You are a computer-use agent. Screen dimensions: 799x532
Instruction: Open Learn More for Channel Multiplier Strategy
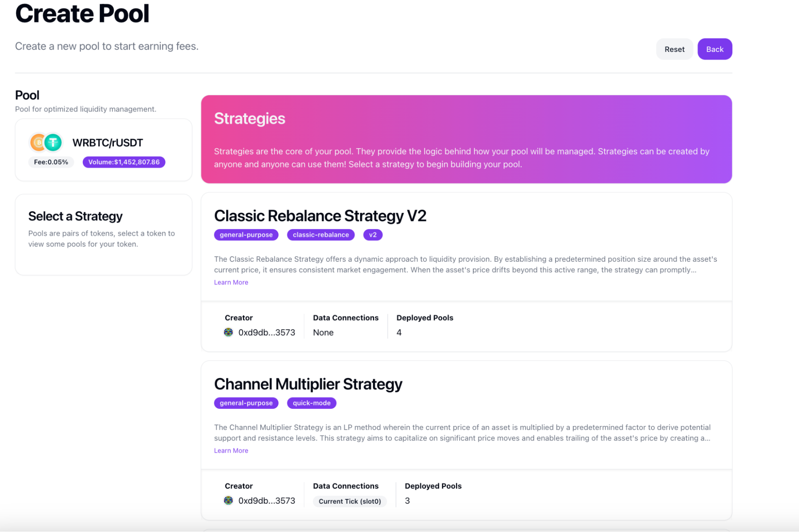click(x=231, y=450)
